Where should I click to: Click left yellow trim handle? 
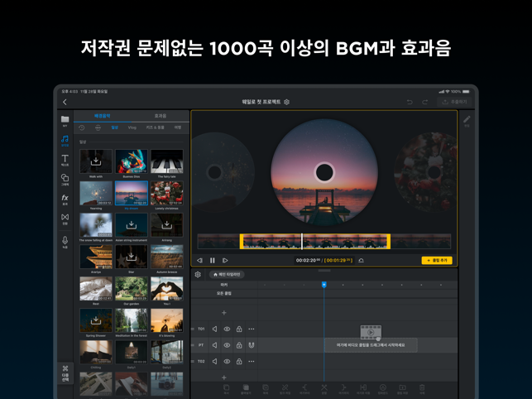tap(242, 242)
